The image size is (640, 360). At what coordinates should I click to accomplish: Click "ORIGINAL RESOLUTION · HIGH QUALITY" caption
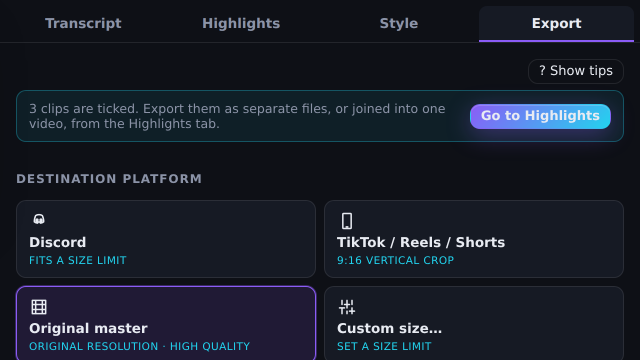[140, 347]
